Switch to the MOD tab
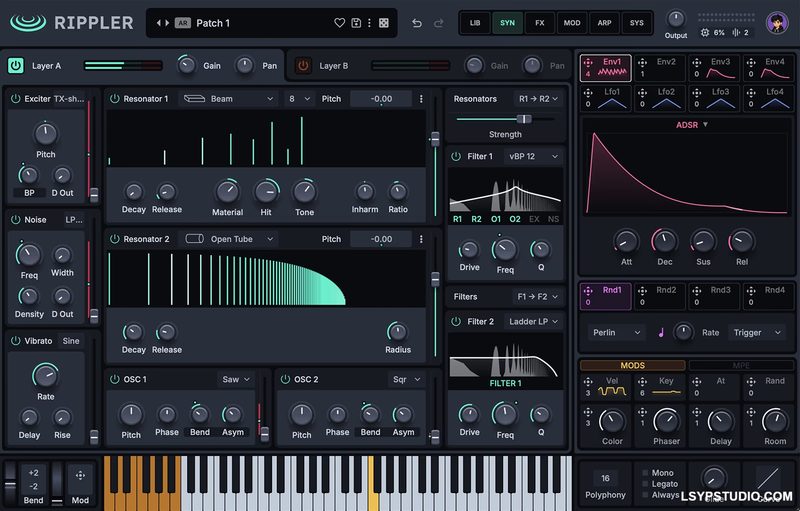800x511 pixels. [572, 23]
